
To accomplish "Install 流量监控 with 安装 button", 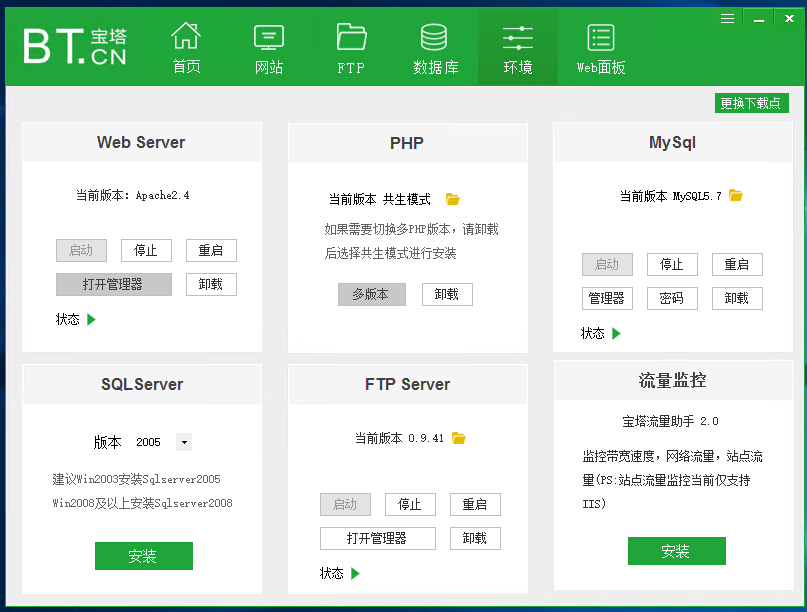I will point(677,551).
